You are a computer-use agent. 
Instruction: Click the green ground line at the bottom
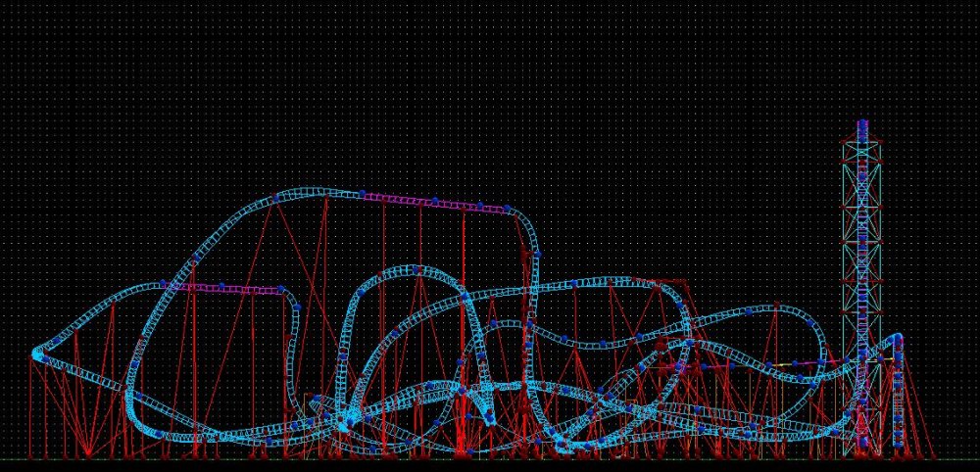[490, 459]
